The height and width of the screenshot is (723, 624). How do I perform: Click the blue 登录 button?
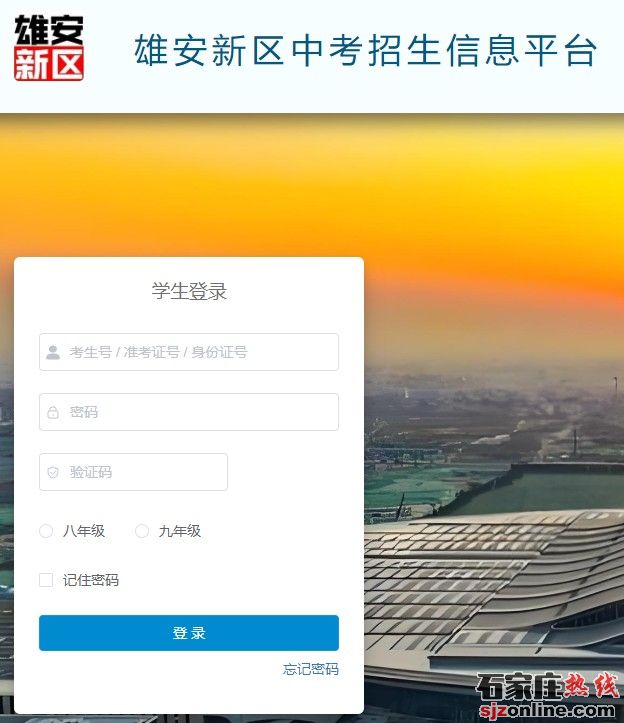tap(189, 633)
